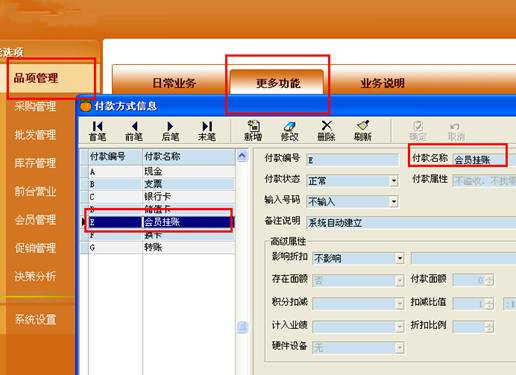516x375 pixels.
Task: Click the 付款编号 input field containing E
Action: click(x=352, y=160)
